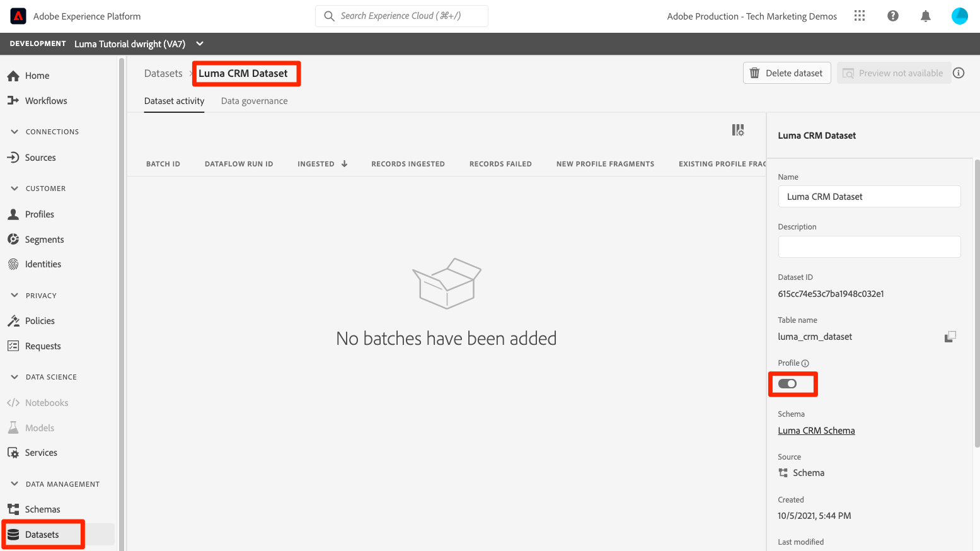Click the Requests icon
980x551 pixels.
pyautogui.click(x=13, y=346)
